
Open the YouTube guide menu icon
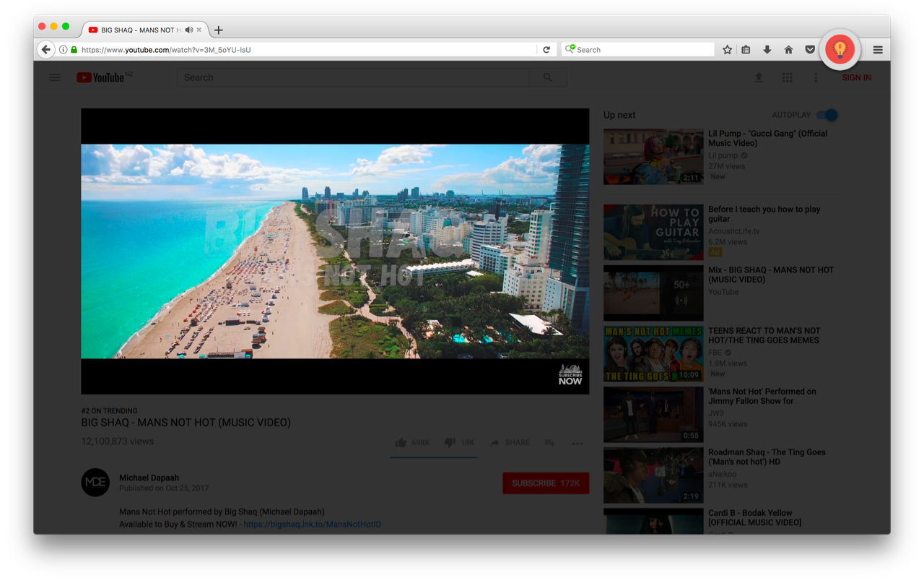[55, 77]
